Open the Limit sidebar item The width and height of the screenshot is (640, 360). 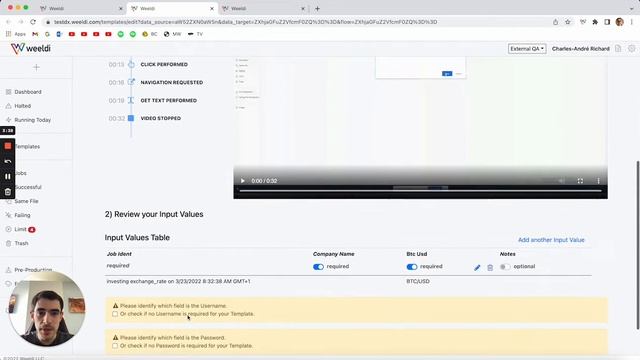pos(20,229)
